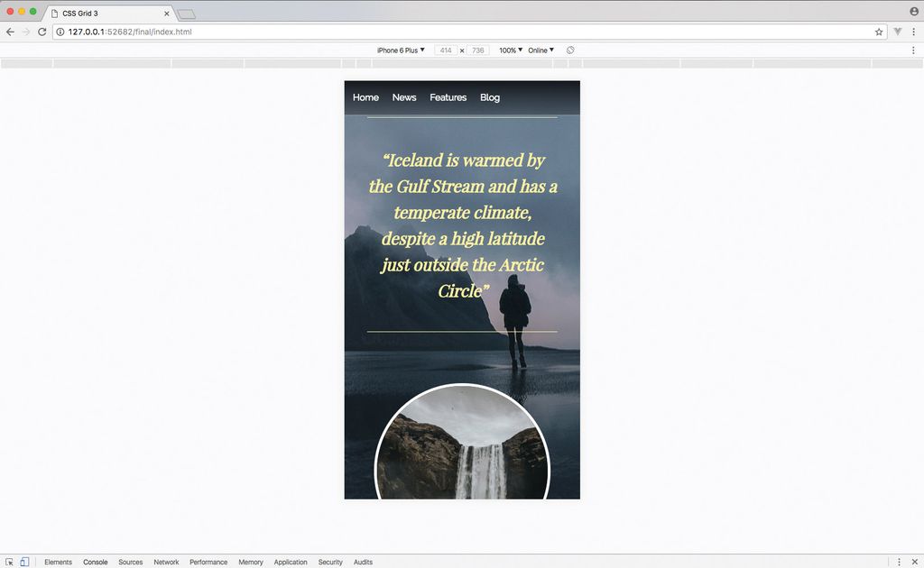Open Chrome's customize menu
This screenshot has height=568, width=924.
point(914,31)
